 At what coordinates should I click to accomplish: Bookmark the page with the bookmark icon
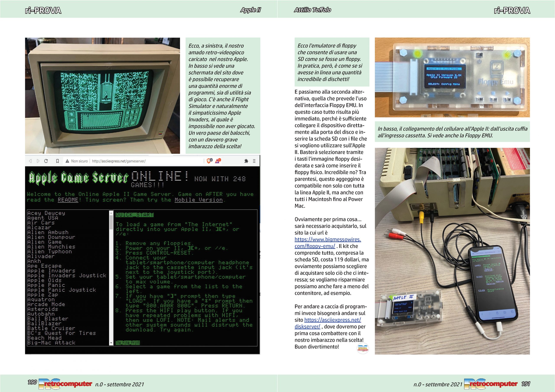pyautogui.click(x=57, y=161)
